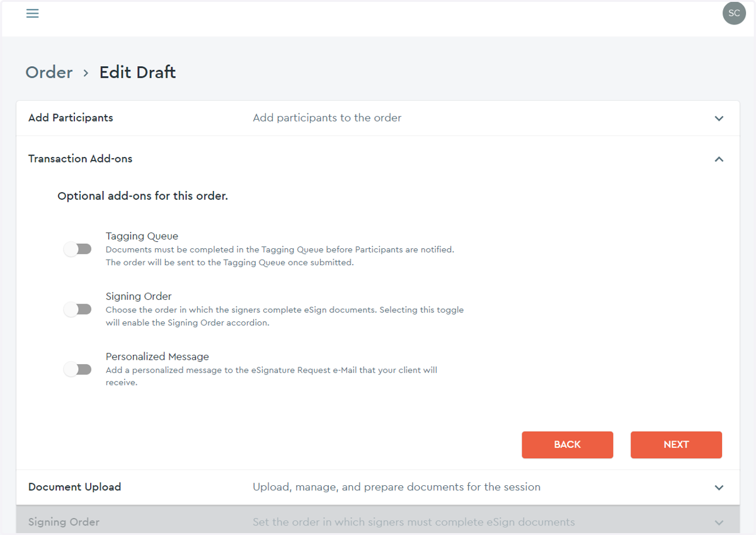Click 'Set the order in which signers' description
This screenshot has height=535, width=756.
pyautogui.click(x=413, y=522)
